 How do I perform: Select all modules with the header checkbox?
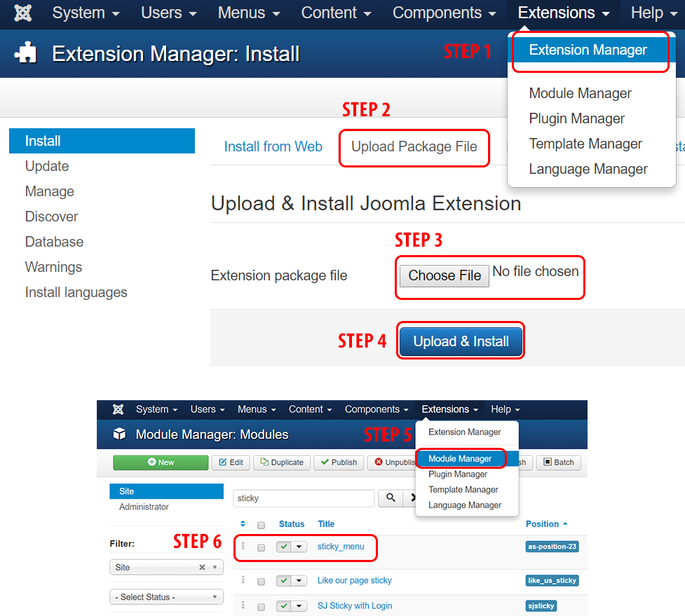pos(261,525)
